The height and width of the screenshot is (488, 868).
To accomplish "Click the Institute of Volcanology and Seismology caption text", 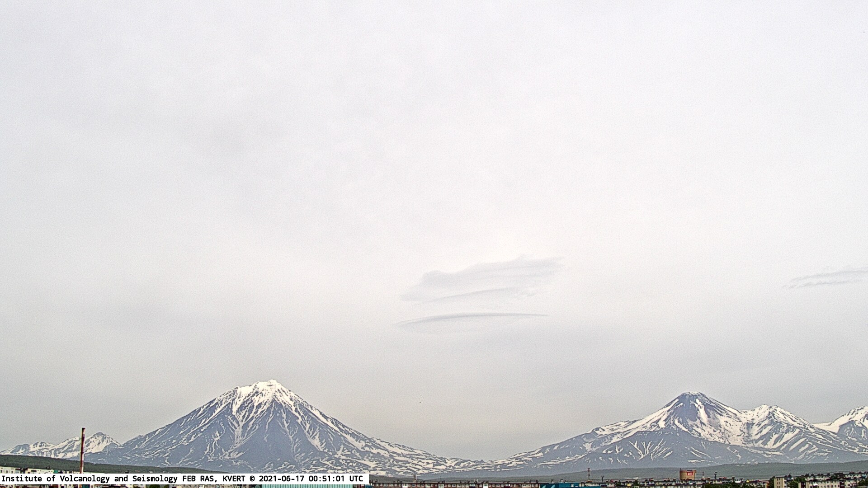I will pos(90,479).
